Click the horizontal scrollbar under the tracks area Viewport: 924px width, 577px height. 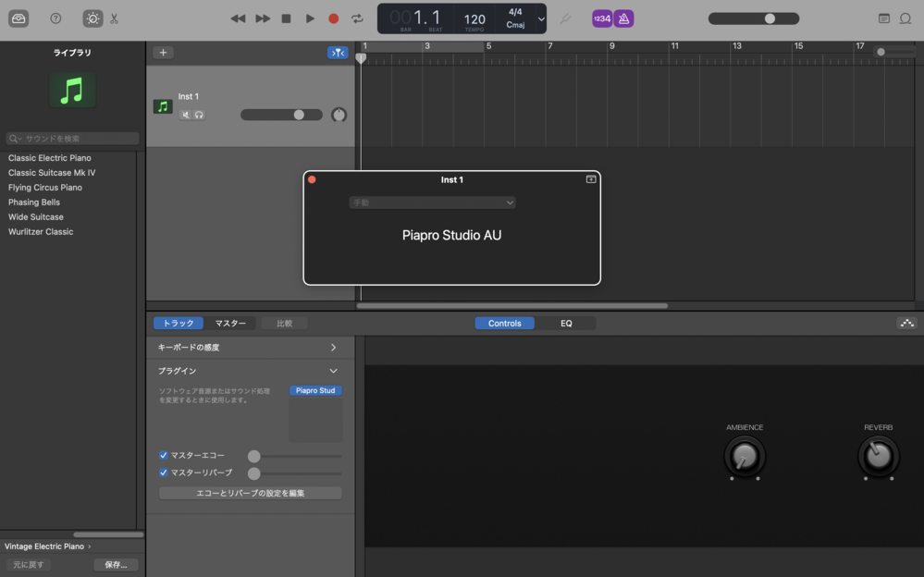(512, 306)
